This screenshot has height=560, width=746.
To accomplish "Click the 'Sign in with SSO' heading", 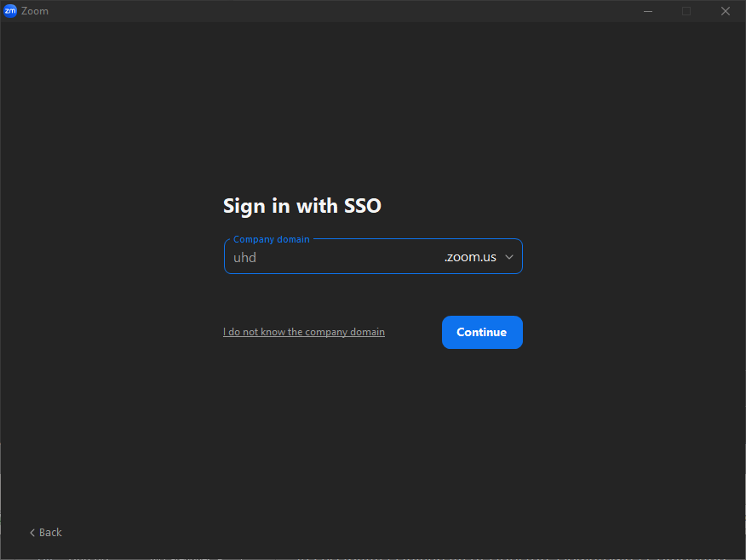I will (x=302, y=206).
